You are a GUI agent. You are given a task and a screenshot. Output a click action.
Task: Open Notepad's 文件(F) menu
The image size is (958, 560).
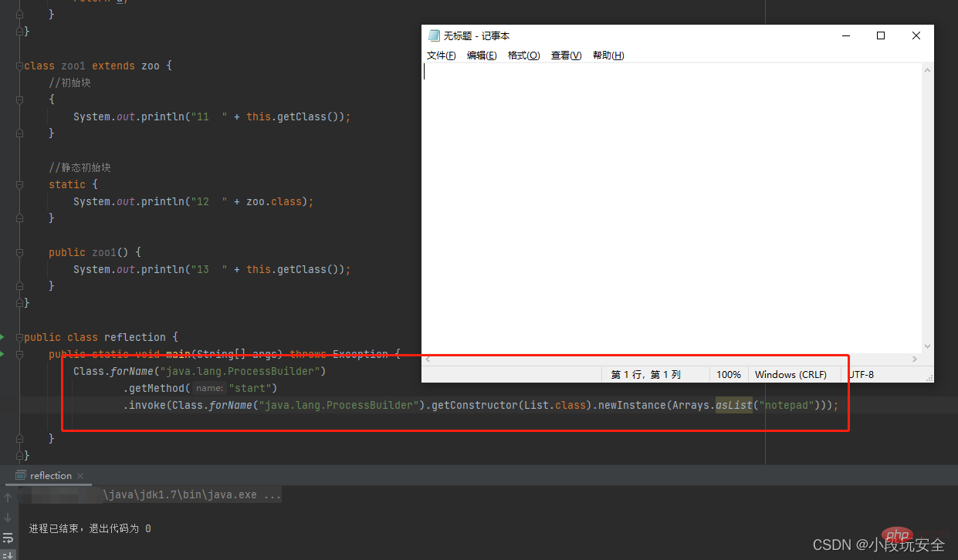click(x=442, y=56)
